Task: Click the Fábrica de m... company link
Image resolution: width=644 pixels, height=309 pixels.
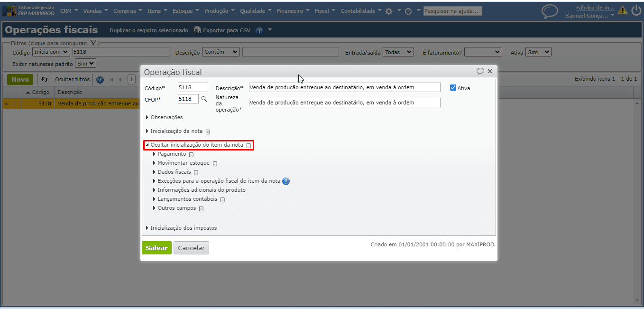Action: (595, 7)
